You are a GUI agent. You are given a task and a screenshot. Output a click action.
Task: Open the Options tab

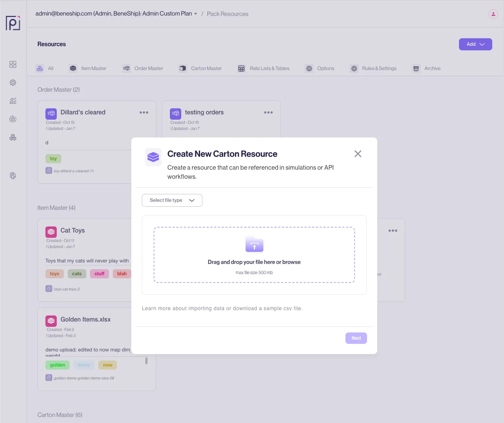click(320, 69)
